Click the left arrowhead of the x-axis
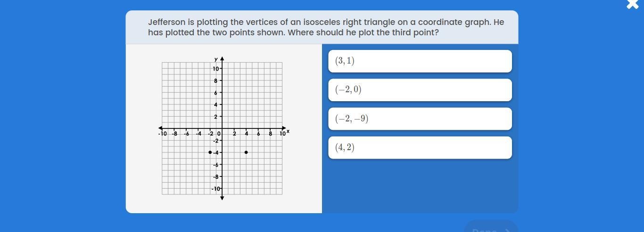 160,128
